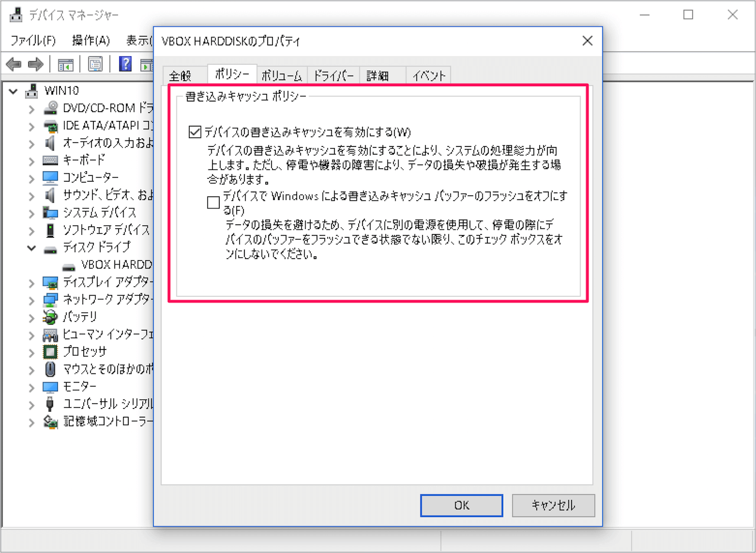Click the software devices (ソフトウェア デバイス) icon
756x553 pixels.
51,230
